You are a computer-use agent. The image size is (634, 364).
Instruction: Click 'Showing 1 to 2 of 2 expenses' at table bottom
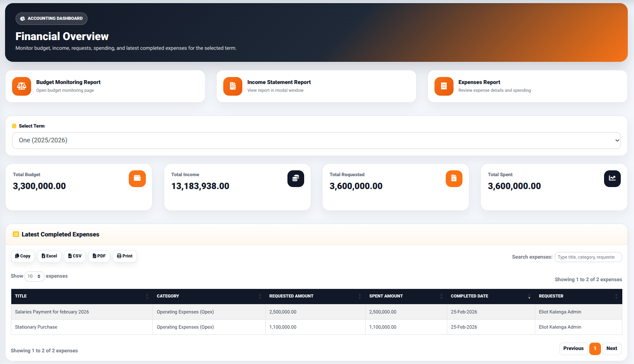(x=44, y=351)
